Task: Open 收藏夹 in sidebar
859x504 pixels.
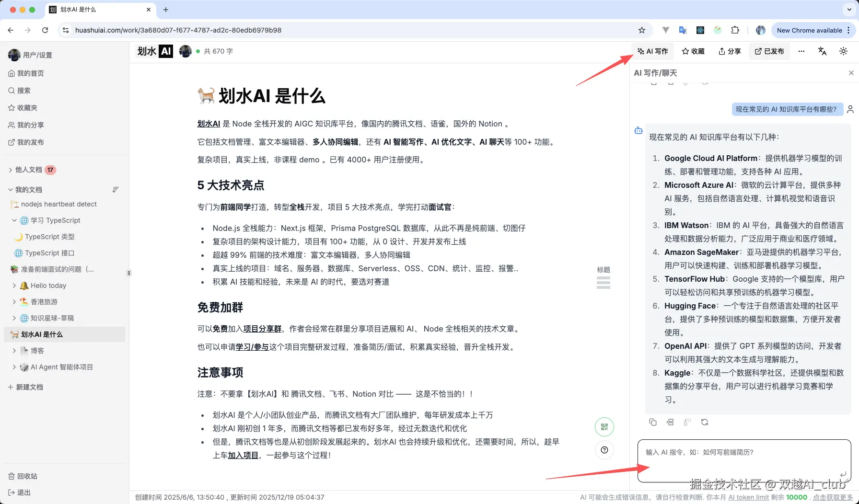Action: (23, 108)
